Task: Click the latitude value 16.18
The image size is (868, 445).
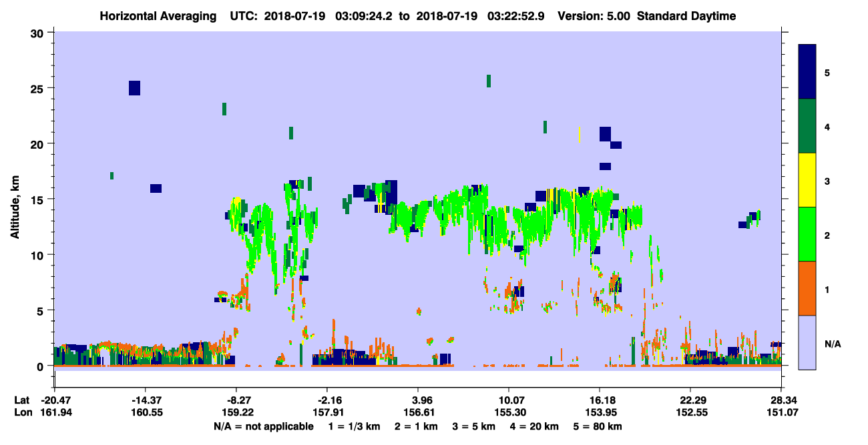Action: click(x=600, y=400)
